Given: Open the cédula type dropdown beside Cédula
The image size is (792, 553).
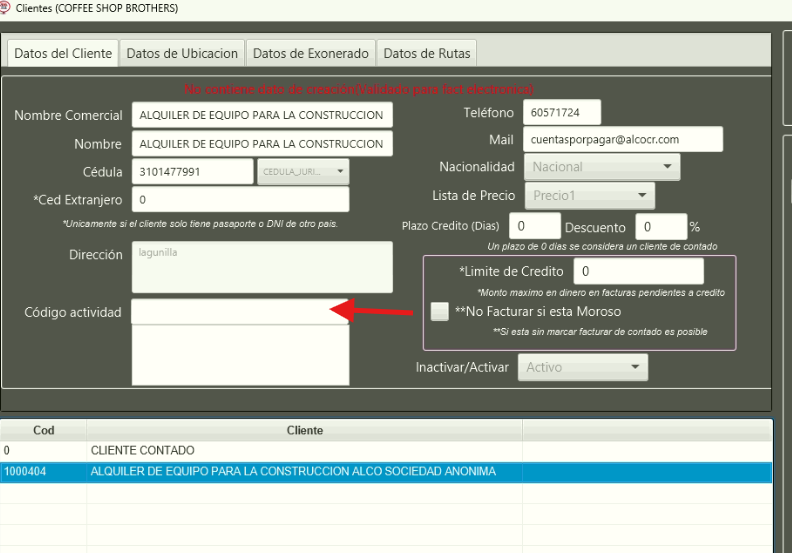Looking at the screenshot, I should click(x=304, y=172).
